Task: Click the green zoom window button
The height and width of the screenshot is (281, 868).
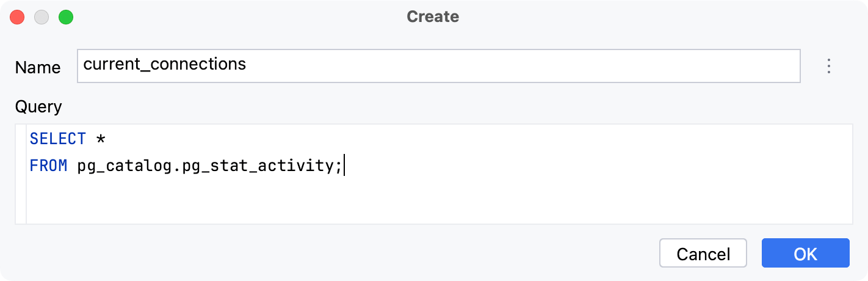Action: 65,17
